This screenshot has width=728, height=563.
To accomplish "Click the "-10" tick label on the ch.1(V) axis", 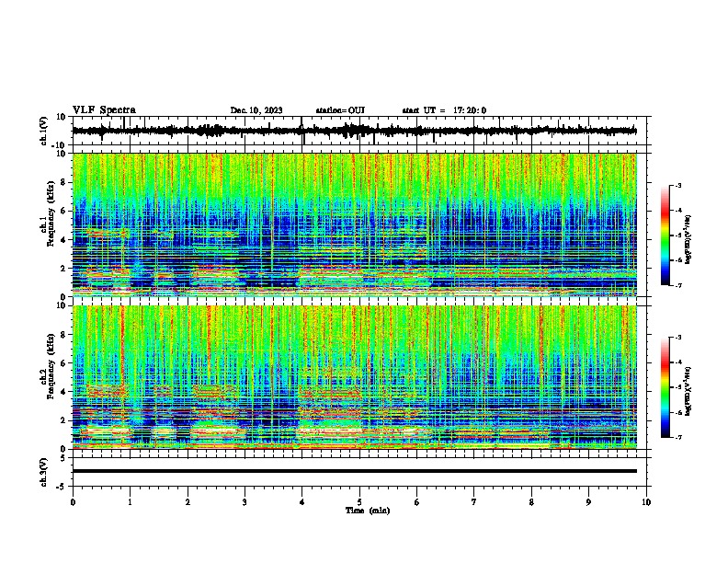I will coord(60,145).
